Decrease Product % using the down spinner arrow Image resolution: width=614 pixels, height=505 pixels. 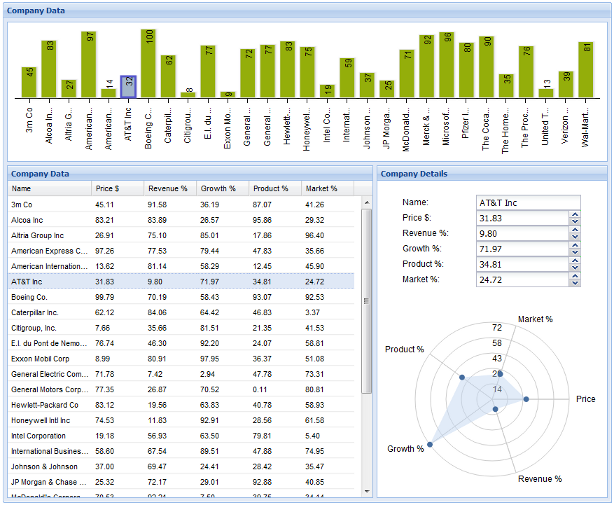point(574,267)
